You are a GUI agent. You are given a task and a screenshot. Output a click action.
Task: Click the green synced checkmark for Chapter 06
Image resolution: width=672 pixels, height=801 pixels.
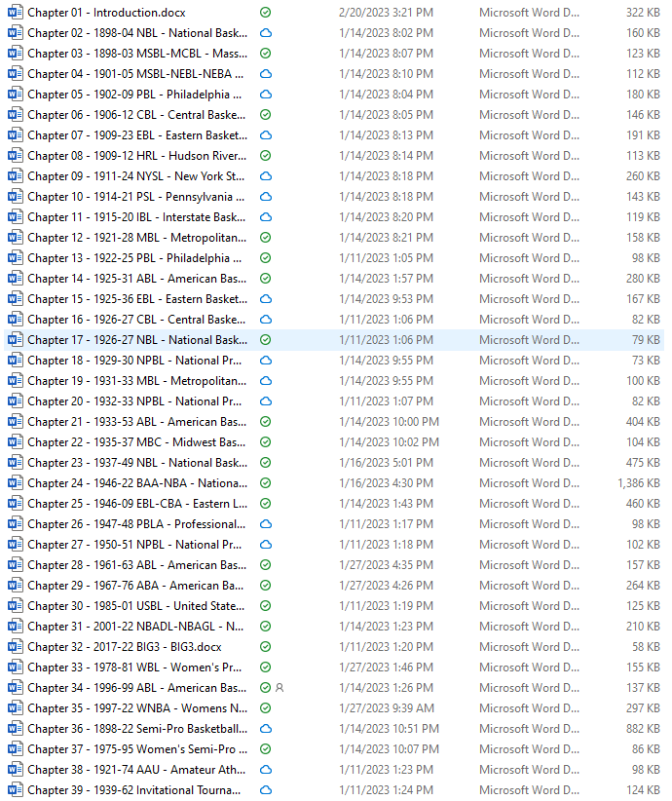pyautogui.click(x=266, y=114)
